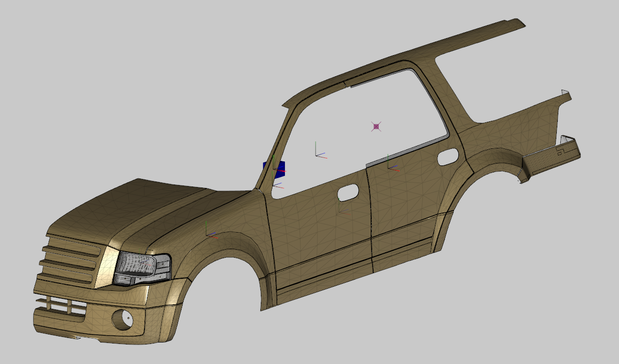Click the magenta cross marker in window opening

[x=377, y=126]
